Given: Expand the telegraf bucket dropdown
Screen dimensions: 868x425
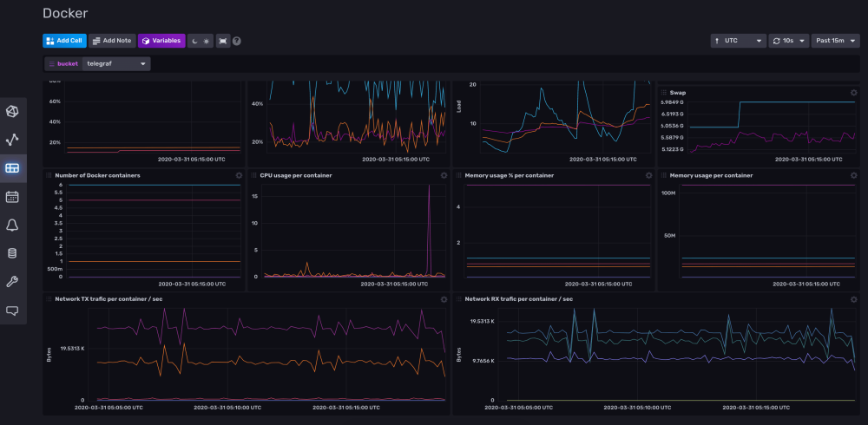Looking at the screenshot, I should [116, 63].
